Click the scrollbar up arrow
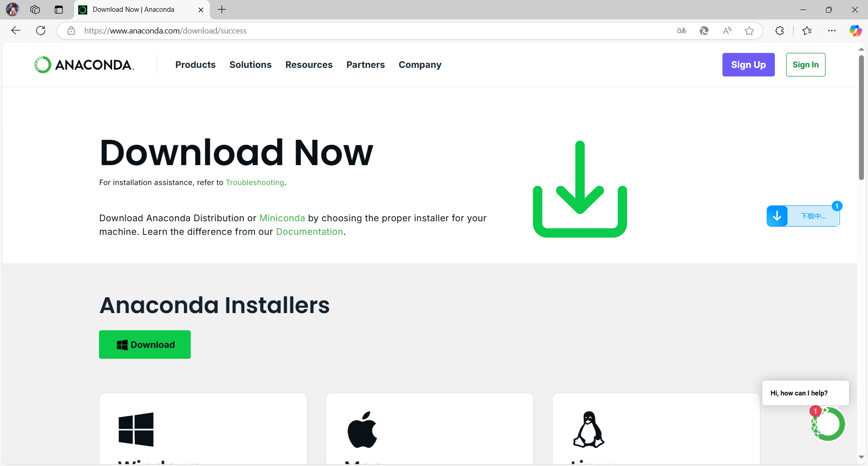The width and height of the screenshot is (868, 466). pos(861,49)
